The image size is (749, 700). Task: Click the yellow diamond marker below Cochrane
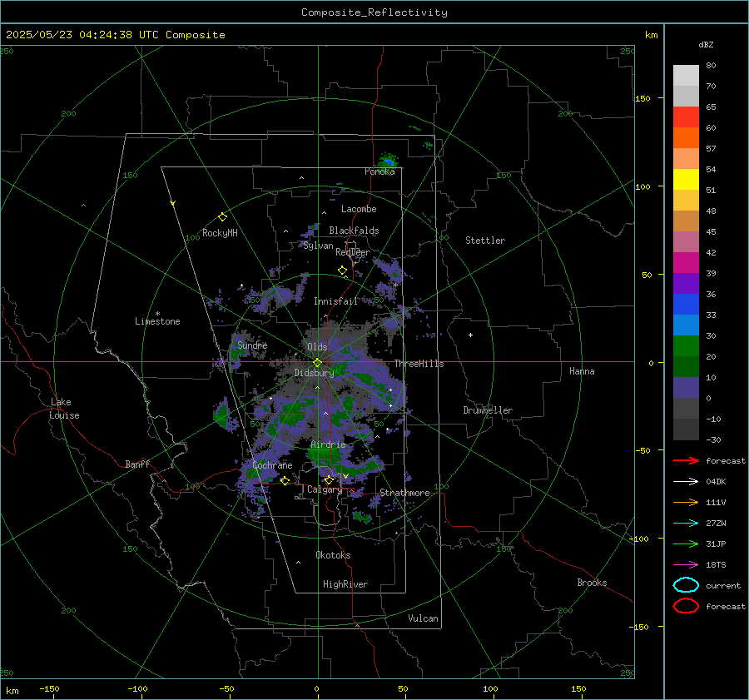coord(285,480)
